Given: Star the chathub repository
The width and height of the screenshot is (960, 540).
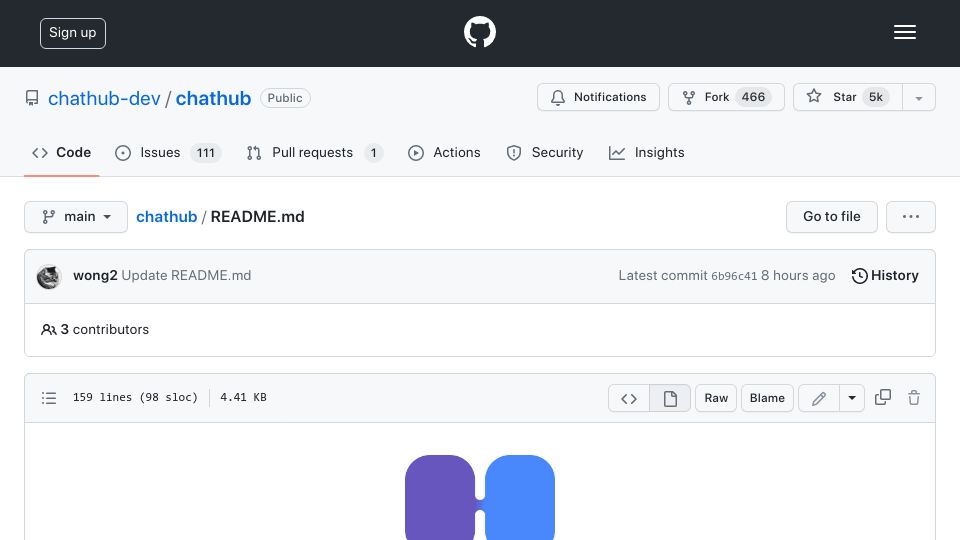Looking at the screenshot, I should [x=847, y=97].
